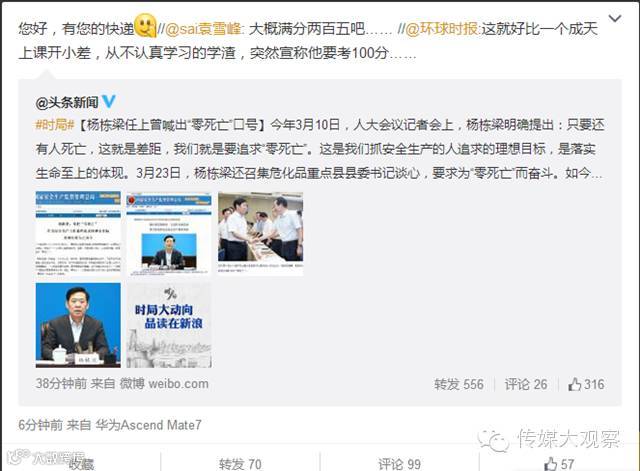View the official portrait on blue background
640x471 pixels.
click(x=78, y=325)
